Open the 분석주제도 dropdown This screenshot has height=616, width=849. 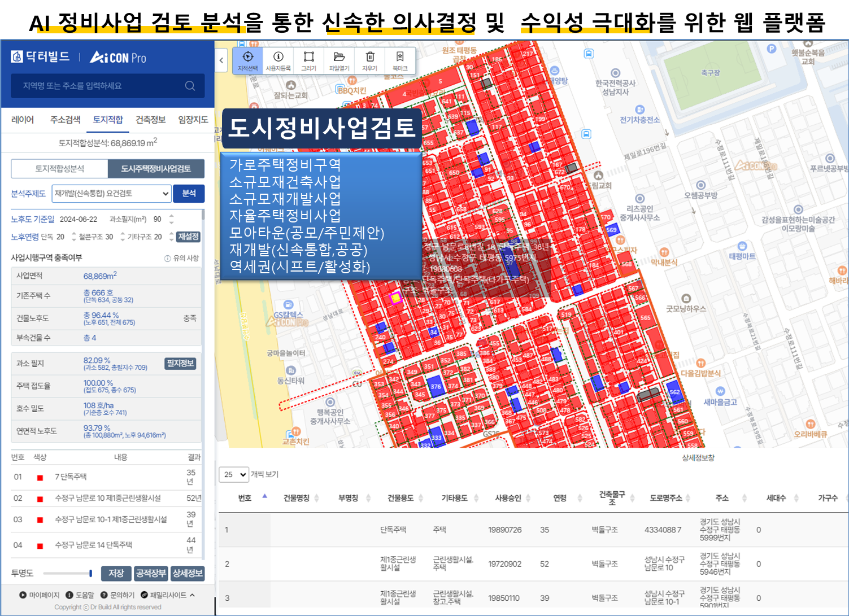(x=111, y=194)
